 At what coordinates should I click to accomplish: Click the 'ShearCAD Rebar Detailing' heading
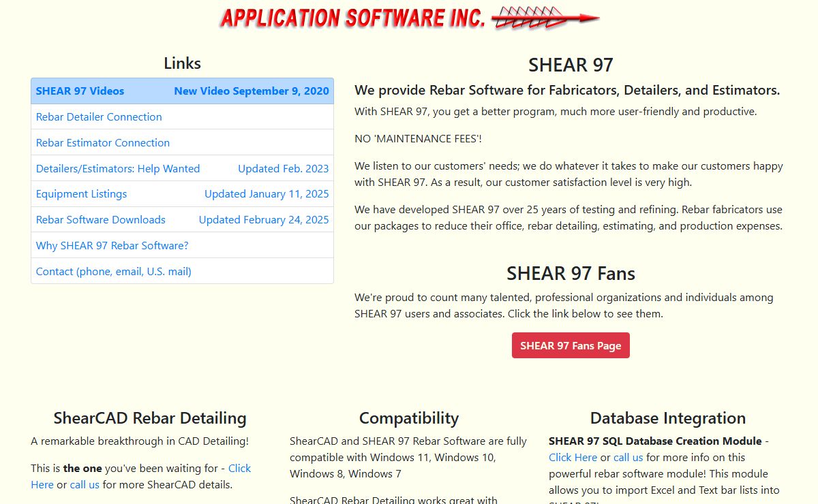click(x=150, y=418)
